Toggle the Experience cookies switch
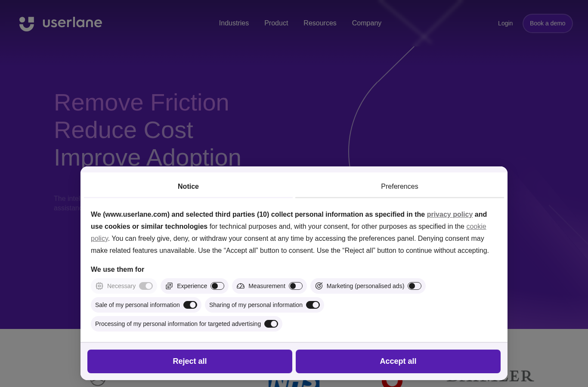The width and height of the screenshot is (588, 387). (x=217, y=286)
